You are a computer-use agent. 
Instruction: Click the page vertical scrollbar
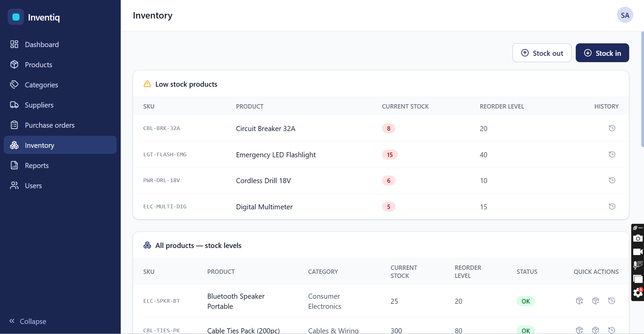[642, 89]
